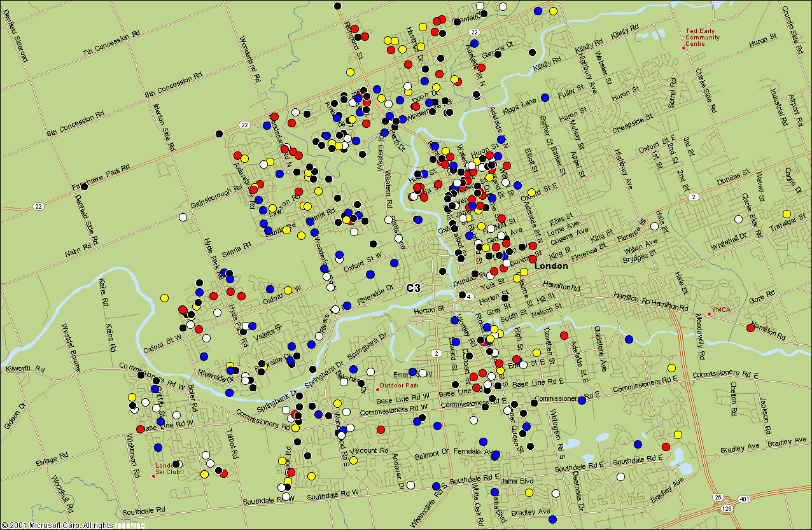
Task: Select the London Ski Club marker dot
Action: click(x=153, y=475)
